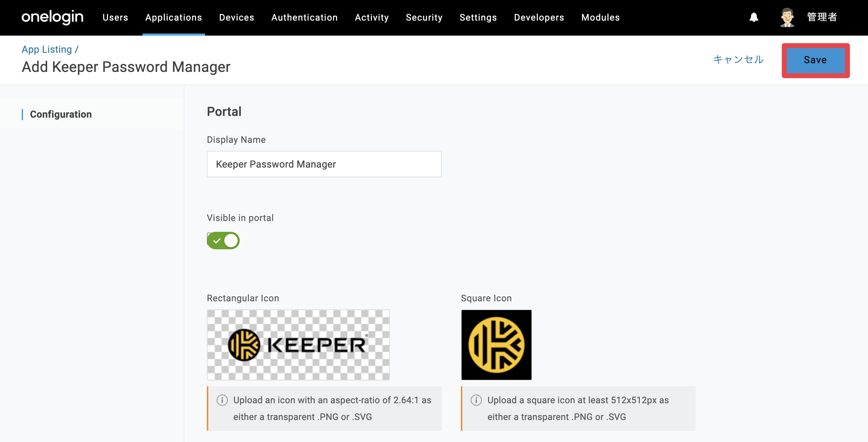868x442 pixels.
Task: Click the admin user avatar
Action: 787,17
